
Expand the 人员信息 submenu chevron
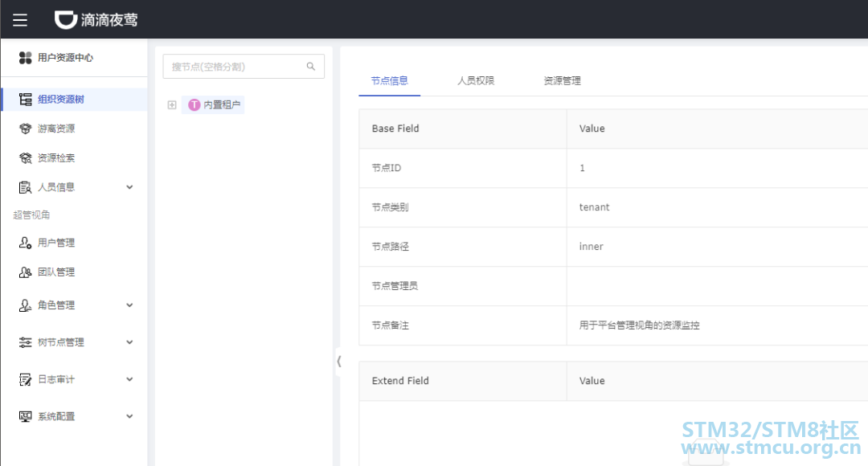pyautogui.click(x=129, y=187)
